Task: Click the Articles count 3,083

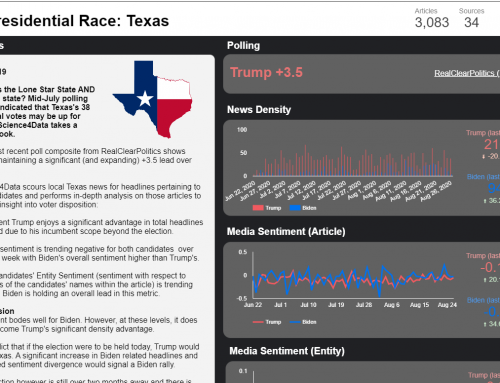Action: tap(432, 22)
